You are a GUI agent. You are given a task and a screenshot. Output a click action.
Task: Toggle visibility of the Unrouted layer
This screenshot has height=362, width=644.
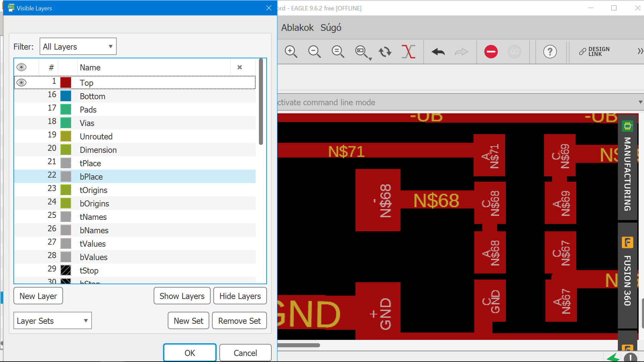tap(21, 136)
